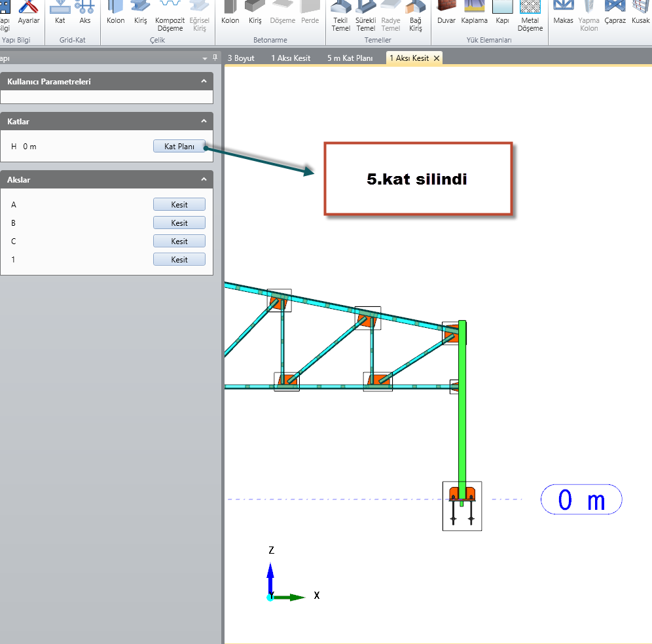
Task: Select the Çapraz bracing tool
Action: coord(615,13)
